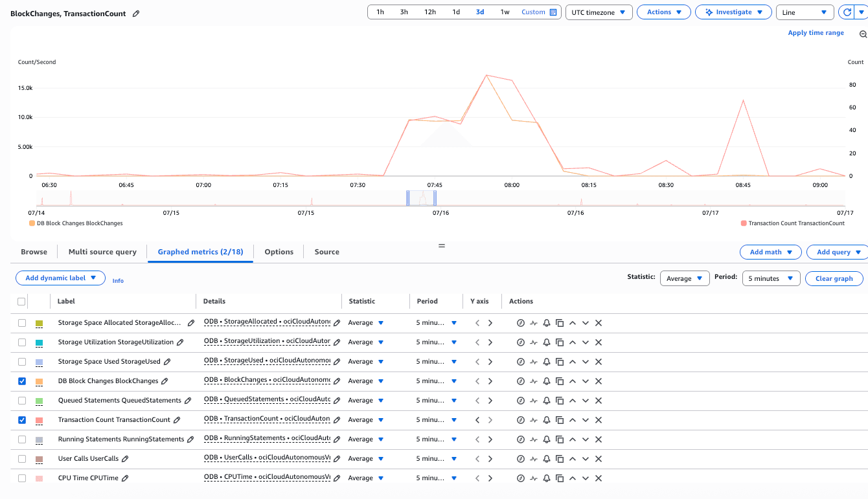Duplicate the Transaction Count metric
This screenshot has width=868, height=499.
pos(560,419)
